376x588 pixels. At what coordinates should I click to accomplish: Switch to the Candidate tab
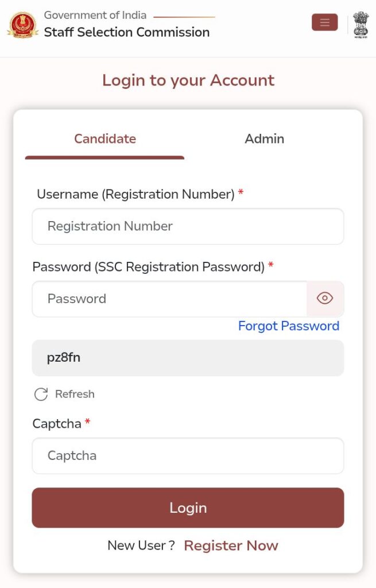pyautogui.click(x=105, y=139)
